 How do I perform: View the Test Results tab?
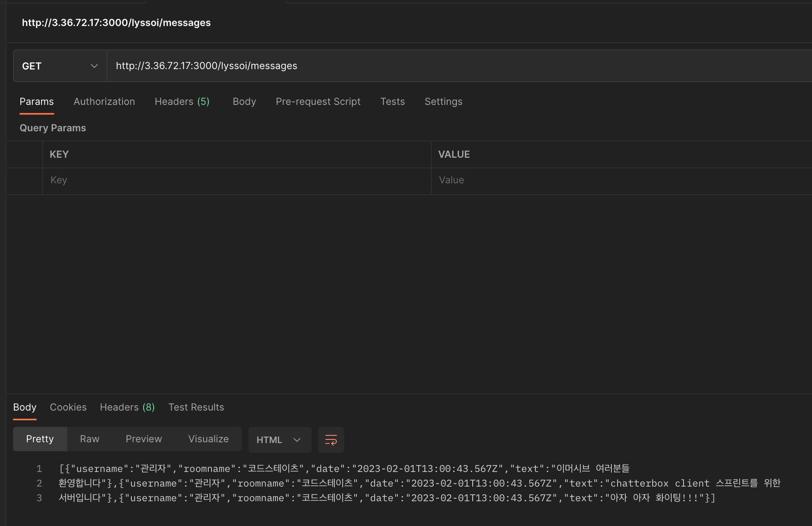point(196,407)
